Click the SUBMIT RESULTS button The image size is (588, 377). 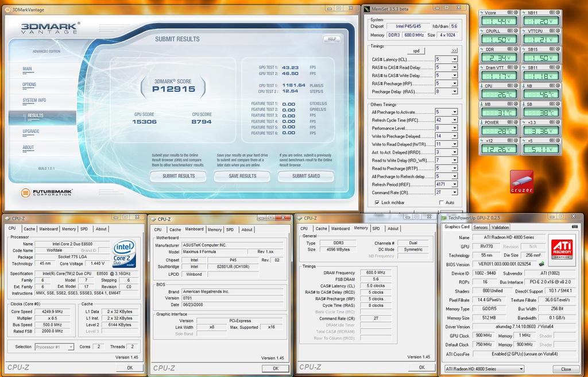point(179,176)
